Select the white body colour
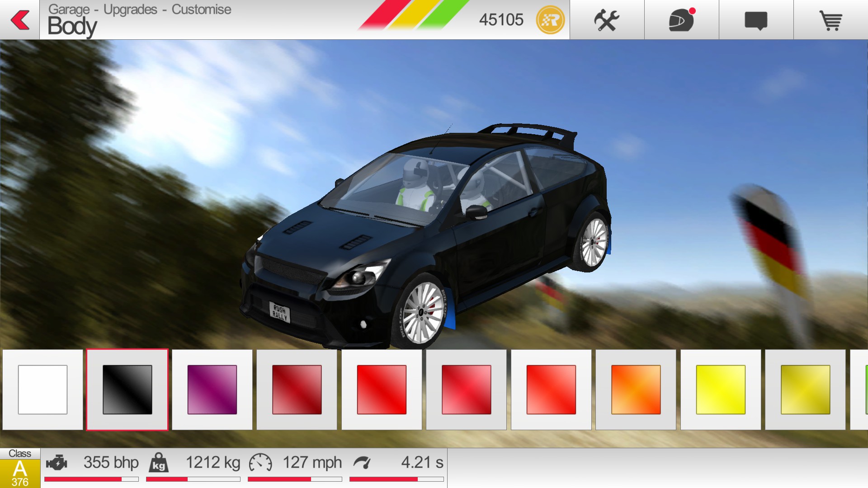The height and width of the screenshot is (488, 868). click(42, 389)
